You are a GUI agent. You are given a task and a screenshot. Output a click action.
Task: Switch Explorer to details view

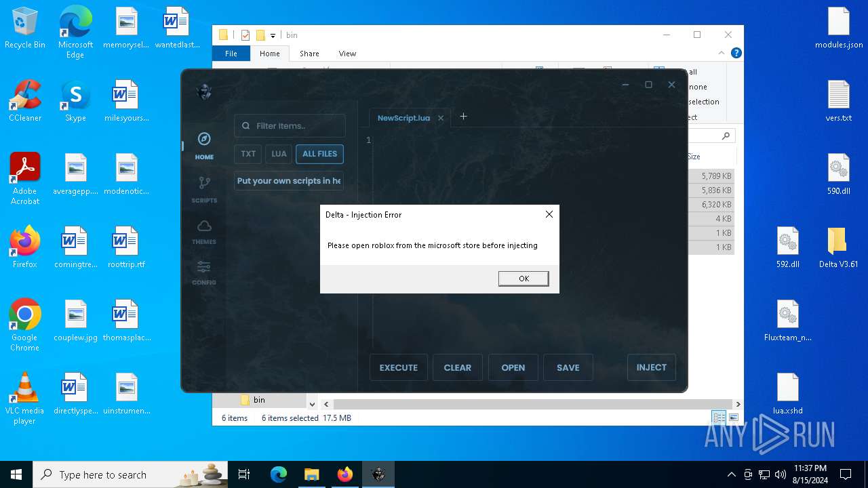click(x=718, y=418)
